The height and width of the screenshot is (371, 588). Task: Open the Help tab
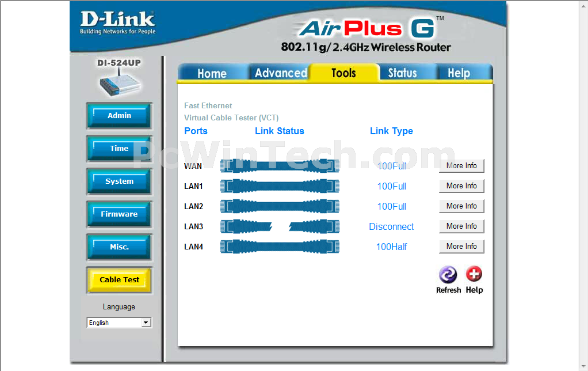click(459, 73)
